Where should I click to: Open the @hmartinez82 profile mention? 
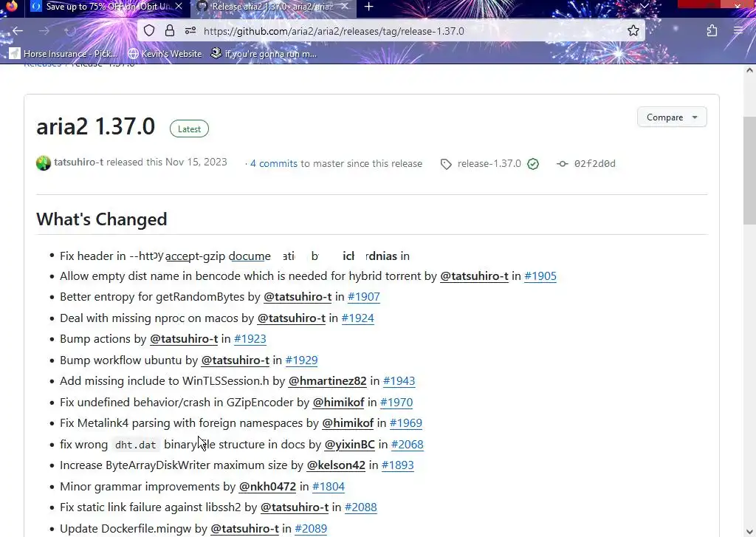coord(327,380)
